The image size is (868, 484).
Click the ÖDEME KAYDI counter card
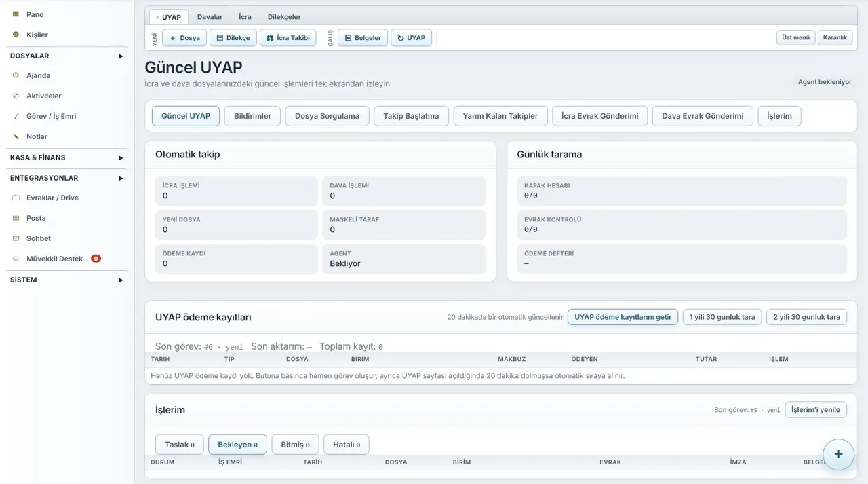point(237,259)
